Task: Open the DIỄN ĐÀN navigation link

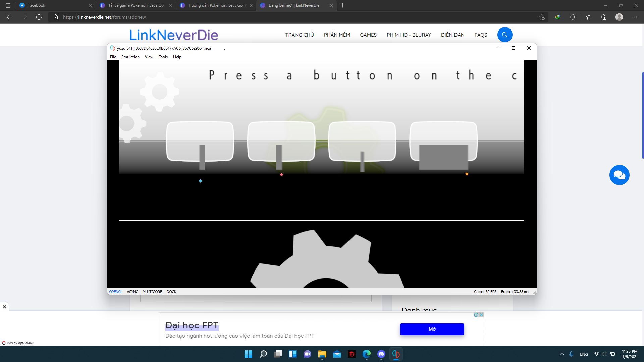Action: [452, 35]
